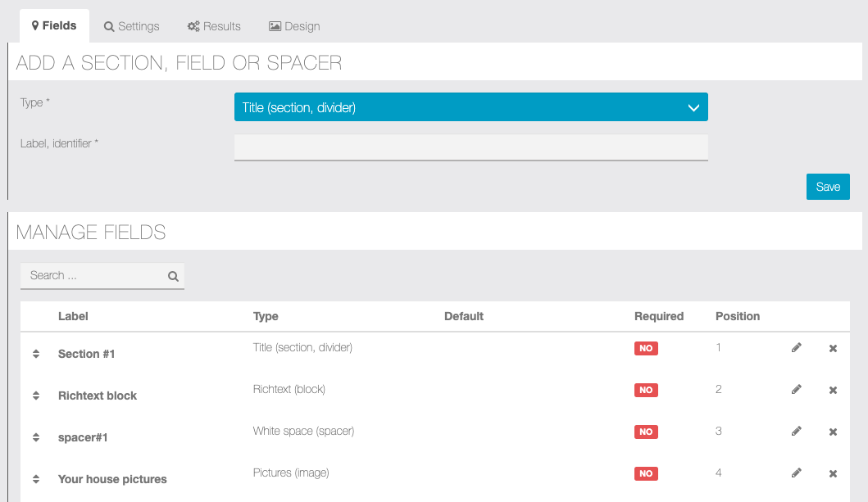This screenshot has width=868, height=502.
Task: Click pencil icon for Richtext block row
Action: click(x=796, y=390)
